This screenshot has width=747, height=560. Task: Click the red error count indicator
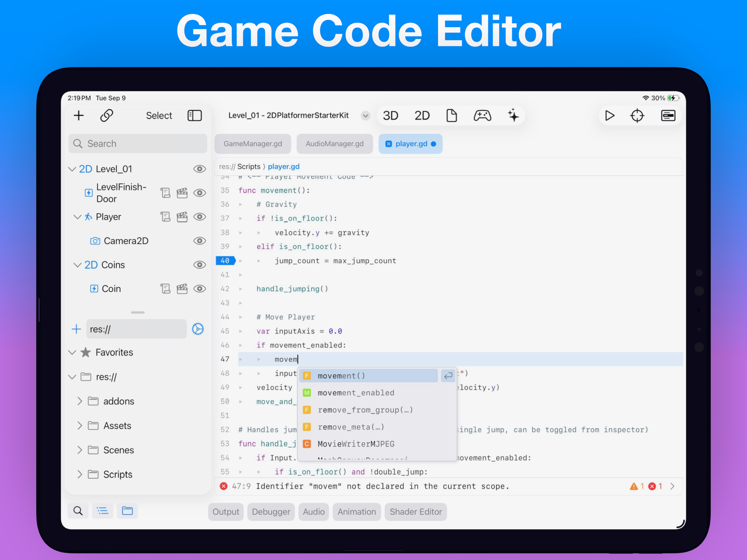[655, 486]
